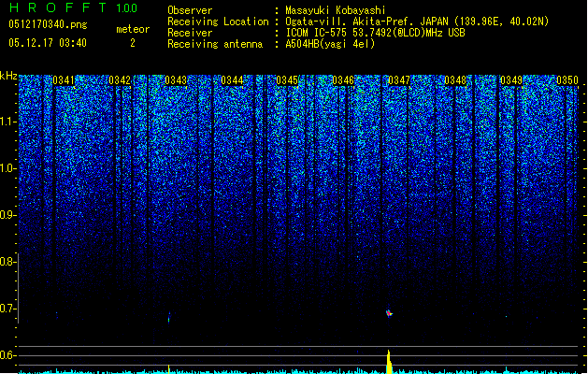Click the Receiving Location field label
The width and height of the screenshot is (588, 374).
coord(218,22)
